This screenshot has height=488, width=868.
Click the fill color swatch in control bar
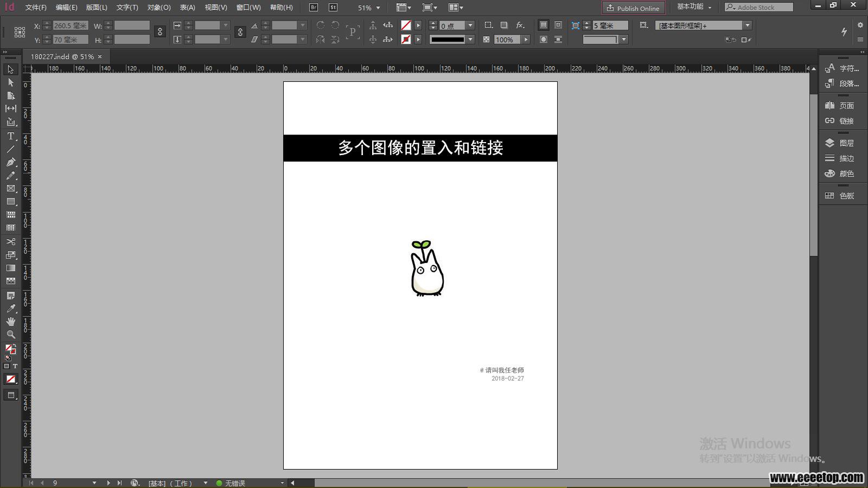(406, 25)
